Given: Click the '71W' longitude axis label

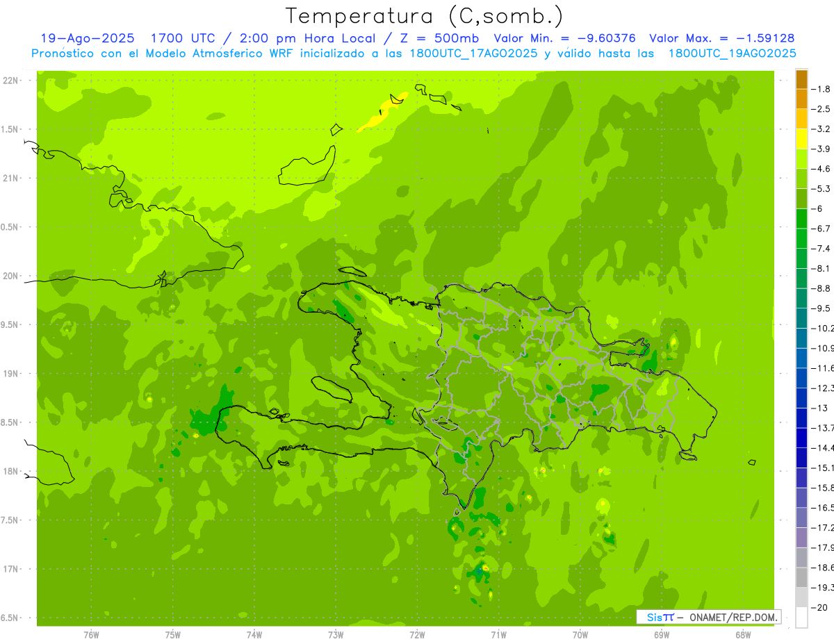Looking at the screenshot, I should pos(498,635).
